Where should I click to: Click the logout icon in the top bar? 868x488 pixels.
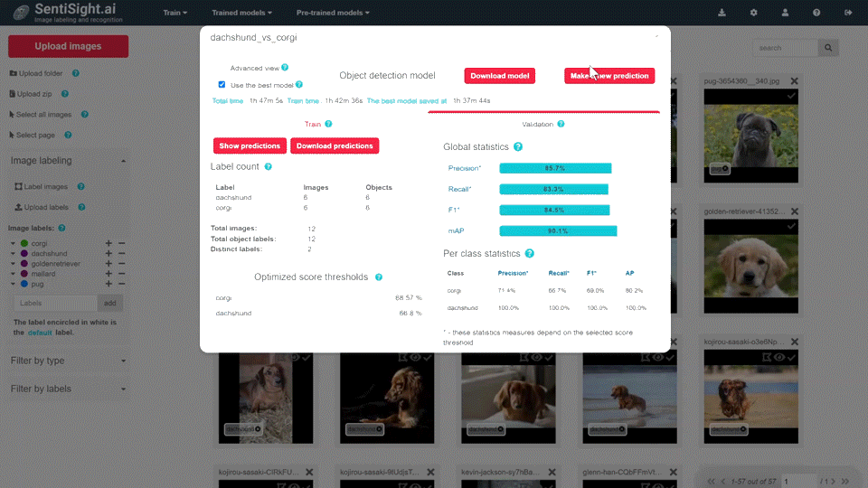[848, 12]
